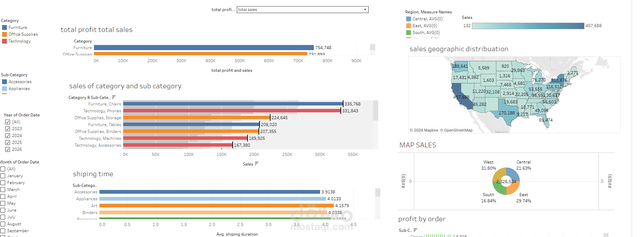Click Washington labeled 138,641 on map
644x237 pixels.
click(x=461, y=66)
